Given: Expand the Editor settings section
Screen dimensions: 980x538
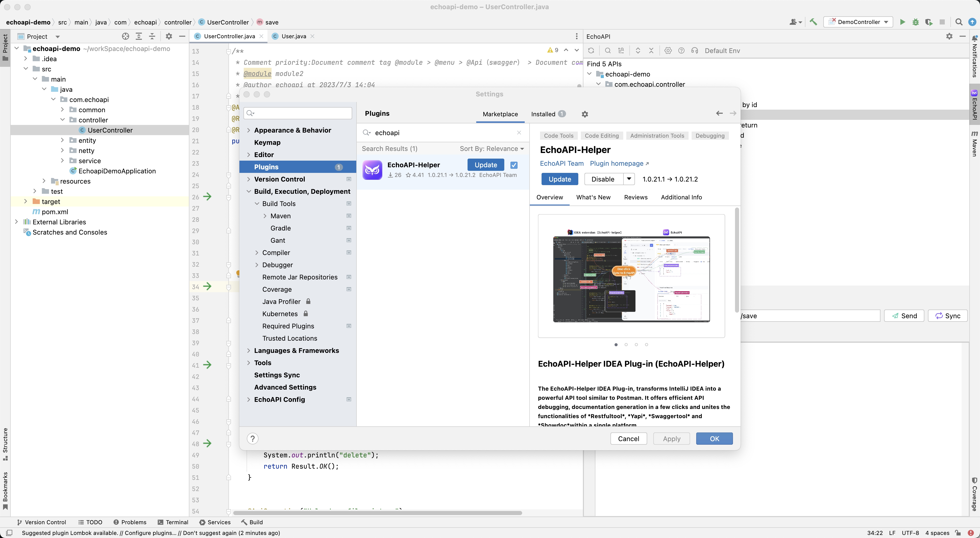Looking at the screenshot, I should [248, 155].
